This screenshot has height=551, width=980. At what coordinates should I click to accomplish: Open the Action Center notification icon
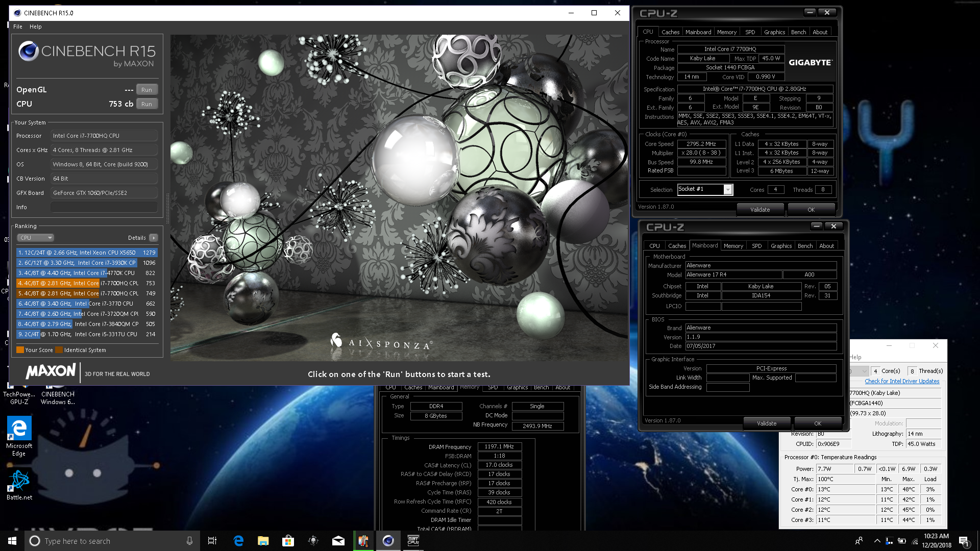tap(964, 541)
